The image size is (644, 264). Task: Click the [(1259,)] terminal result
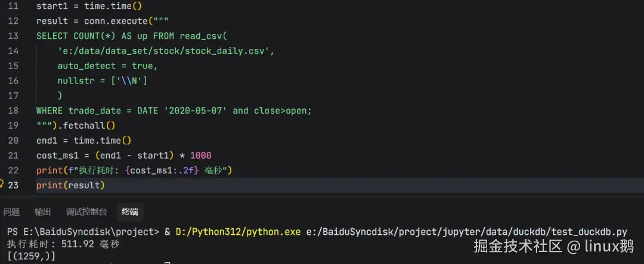point(31,257)
